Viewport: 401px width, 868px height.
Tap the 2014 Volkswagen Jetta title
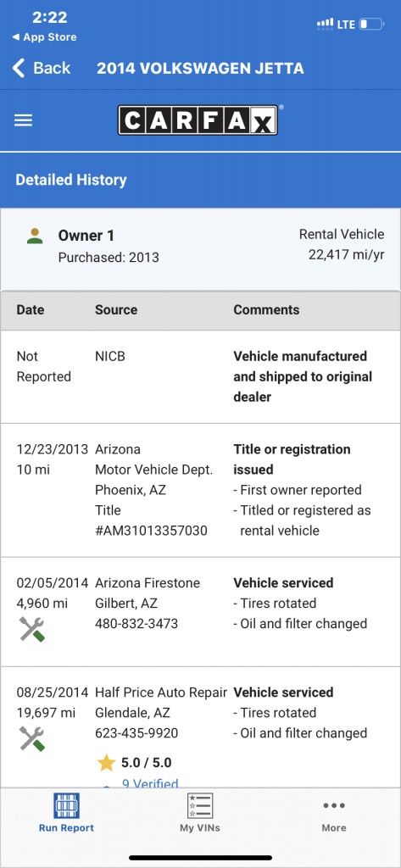point(200,69)
